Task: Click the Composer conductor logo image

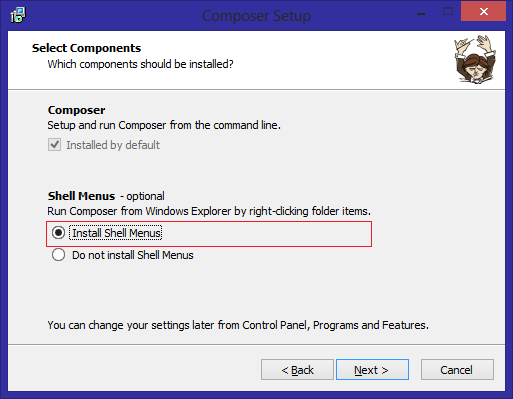Action: pos(475,59)
